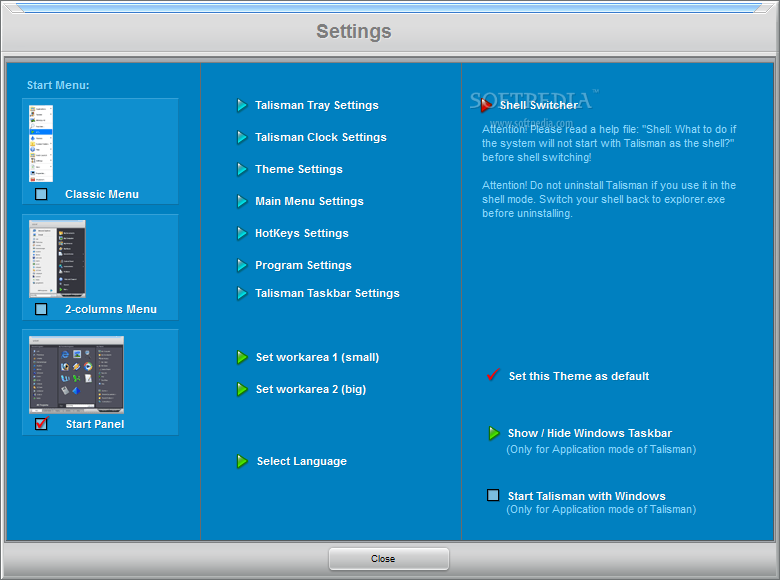
Task: Click the 2-columns Menu label
Action: click(x=111, y=309)
